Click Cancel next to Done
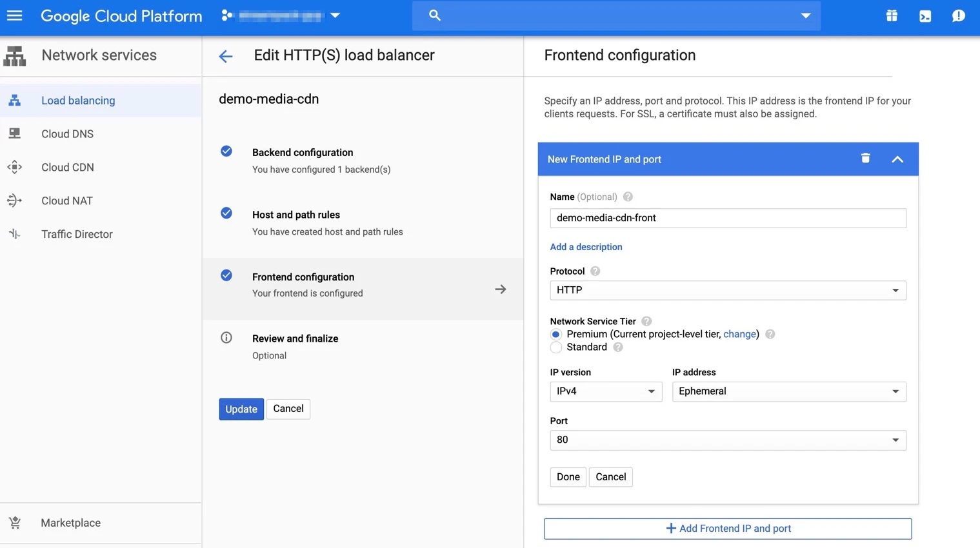980x548 pixels. (x=611, y=477)
